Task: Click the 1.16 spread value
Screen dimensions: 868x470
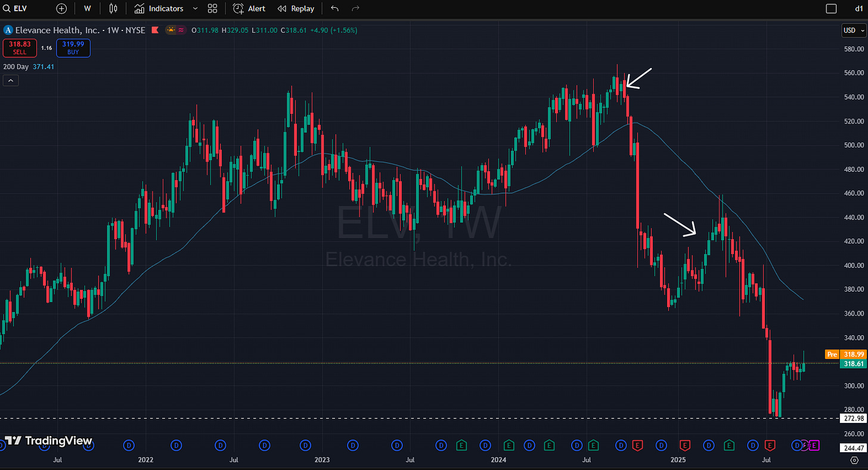Action: pyautogui.click(x=46, y=48)
